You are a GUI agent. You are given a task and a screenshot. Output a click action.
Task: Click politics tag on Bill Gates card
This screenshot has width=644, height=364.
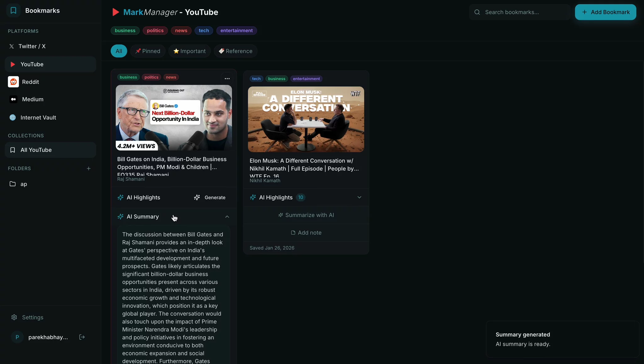click(x=151, y=77)
